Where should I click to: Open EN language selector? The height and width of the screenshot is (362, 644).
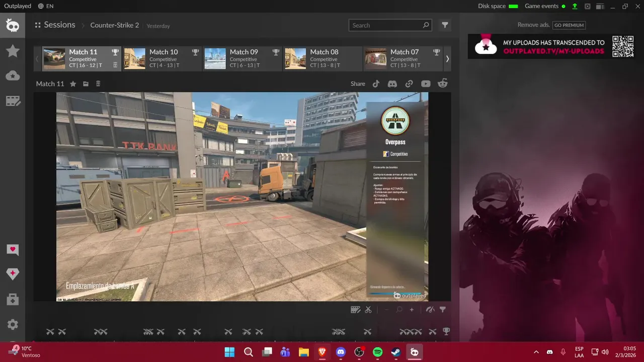tap(46, 6)
